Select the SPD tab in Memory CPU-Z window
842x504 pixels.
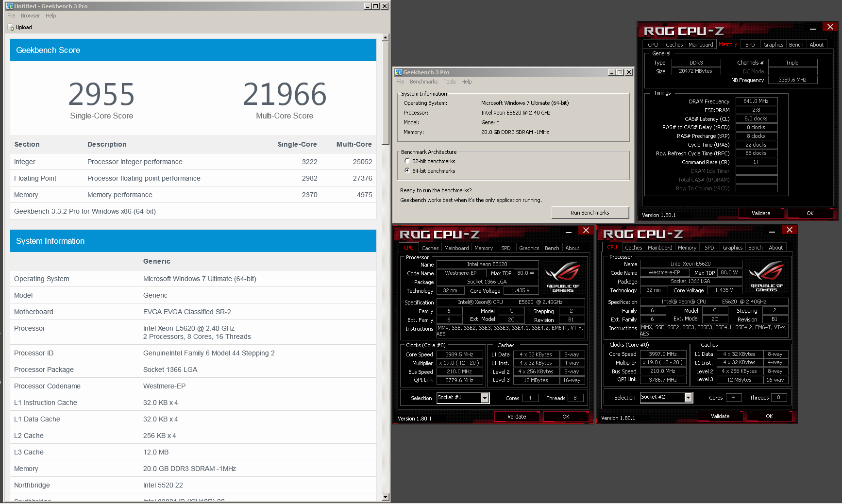pos(750,45)
